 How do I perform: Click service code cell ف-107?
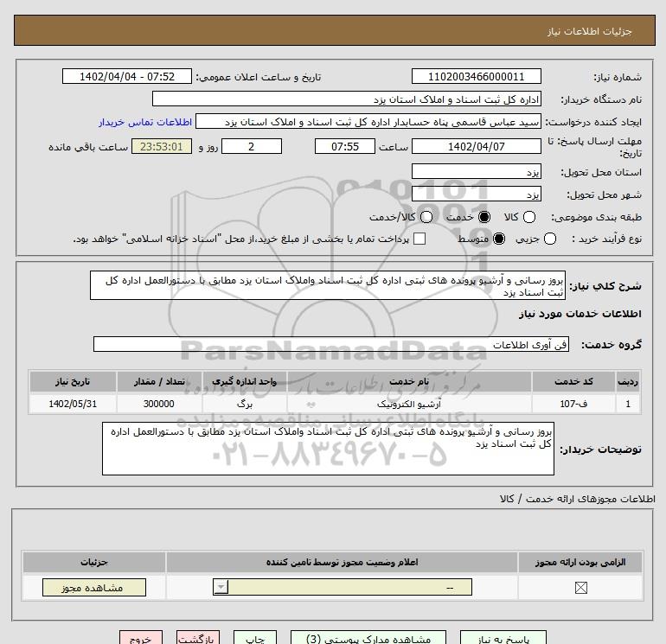[x=573, y=404]
